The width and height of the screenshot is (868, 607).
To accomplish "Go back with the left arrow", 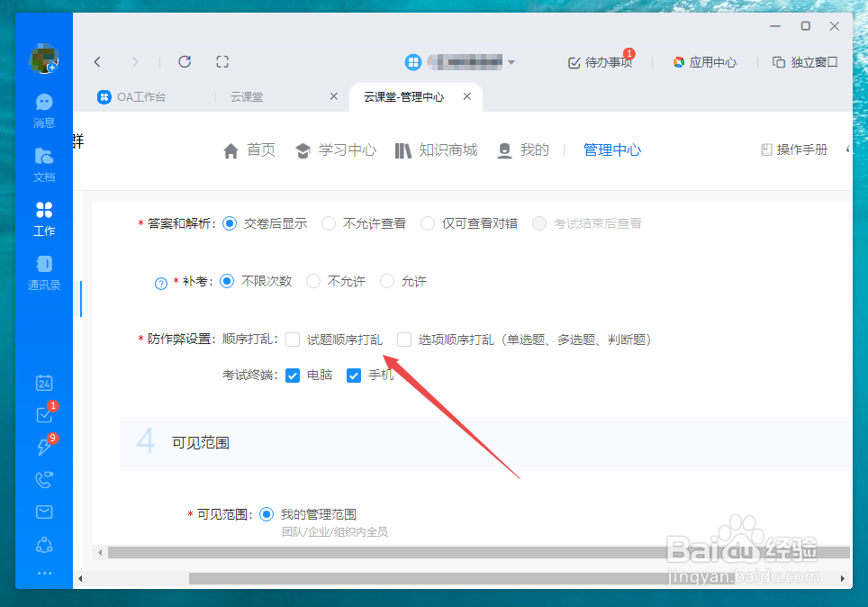I will (x=97, y=62).
